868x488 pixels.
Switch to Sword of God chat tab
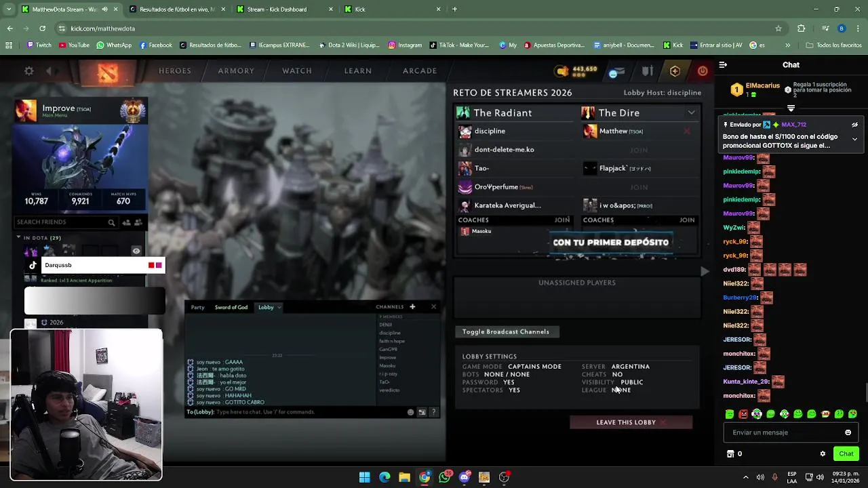click(x=231, y=307)
